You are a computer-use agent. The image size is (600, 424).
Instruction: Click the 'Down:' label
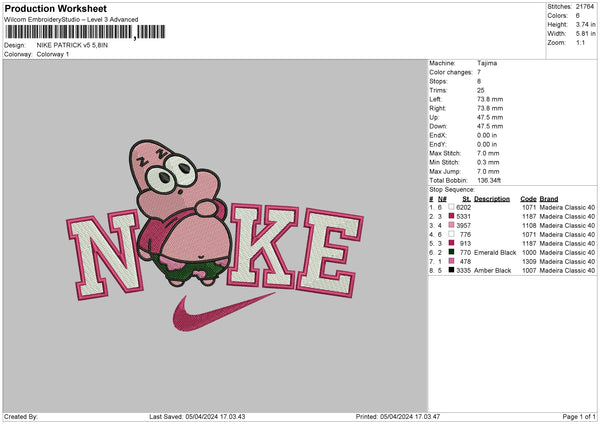[x=438, y=126]
